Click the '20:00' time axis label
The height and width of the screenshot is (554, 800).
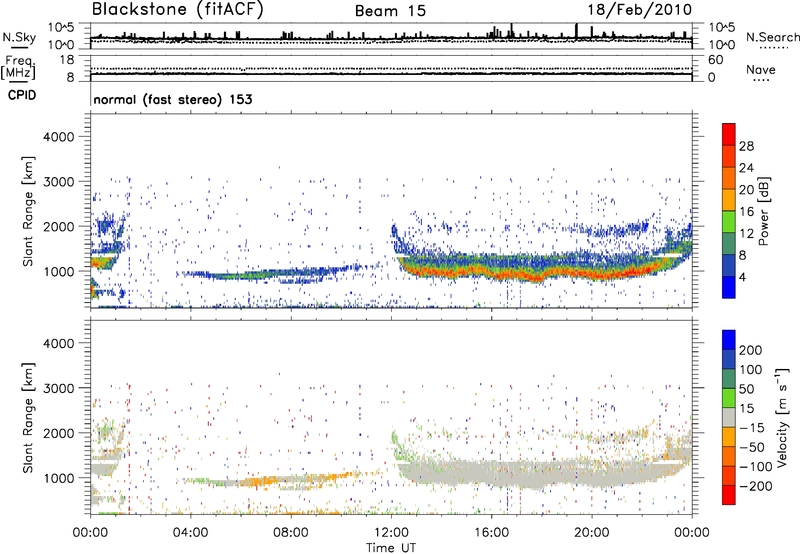592,533
